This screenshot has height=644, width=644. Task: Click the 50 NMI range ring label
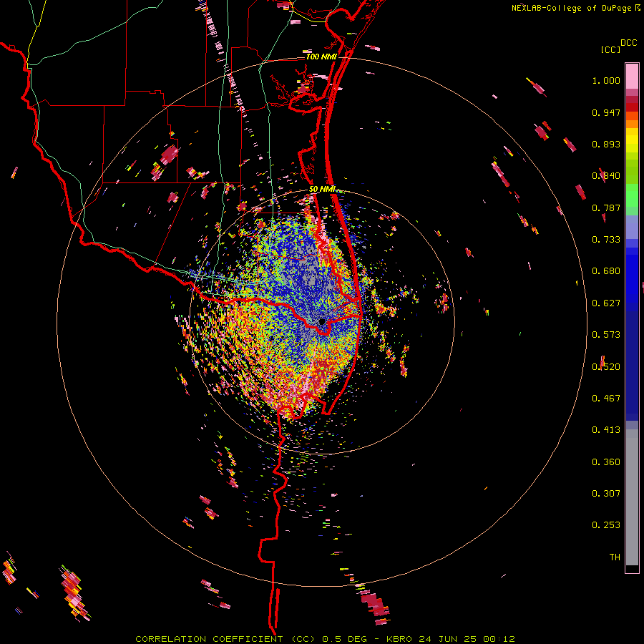coord(322,189)
